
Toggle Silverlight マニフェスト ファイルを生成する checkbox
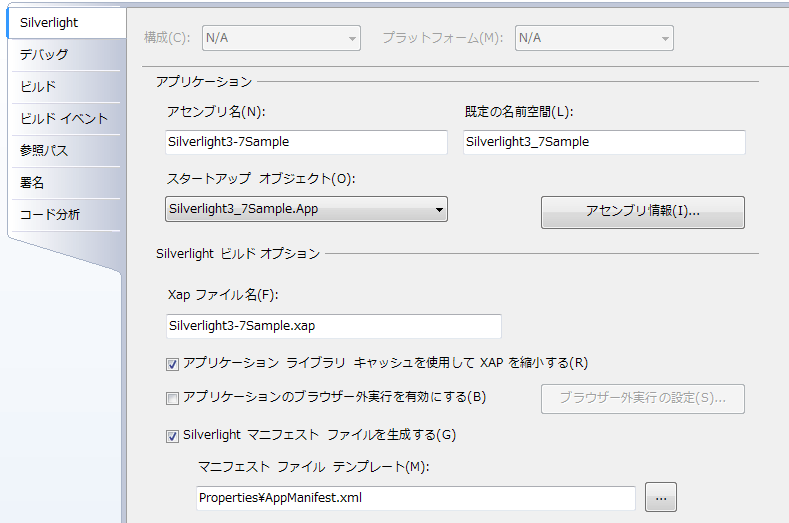173,436
